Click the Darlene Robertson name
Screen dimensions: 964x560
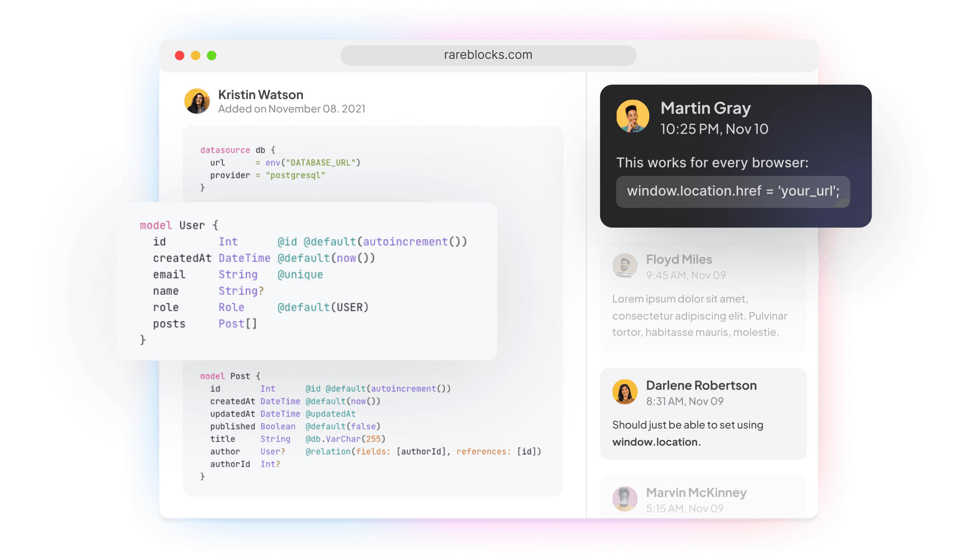[701, 385]
